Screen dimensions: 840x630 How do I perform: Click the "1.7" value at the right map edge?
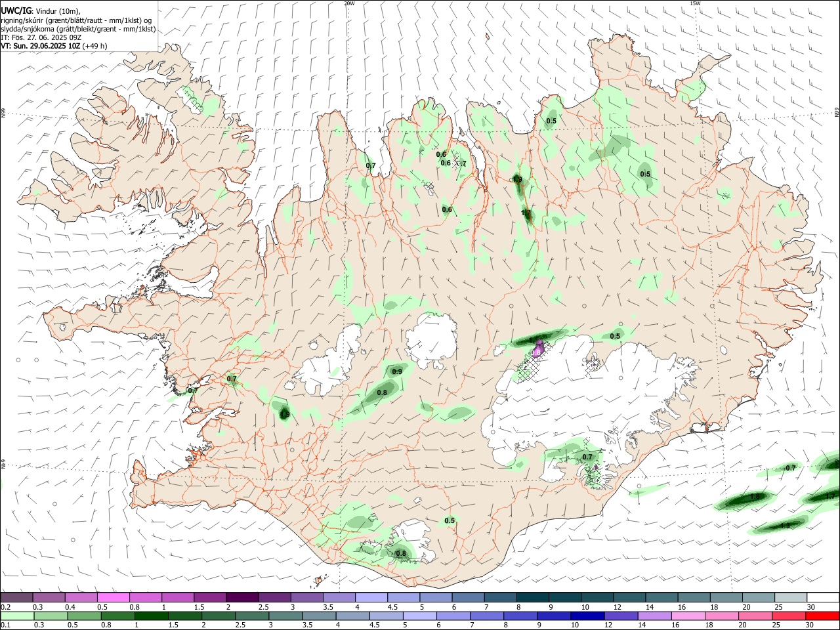coord(831,496)
